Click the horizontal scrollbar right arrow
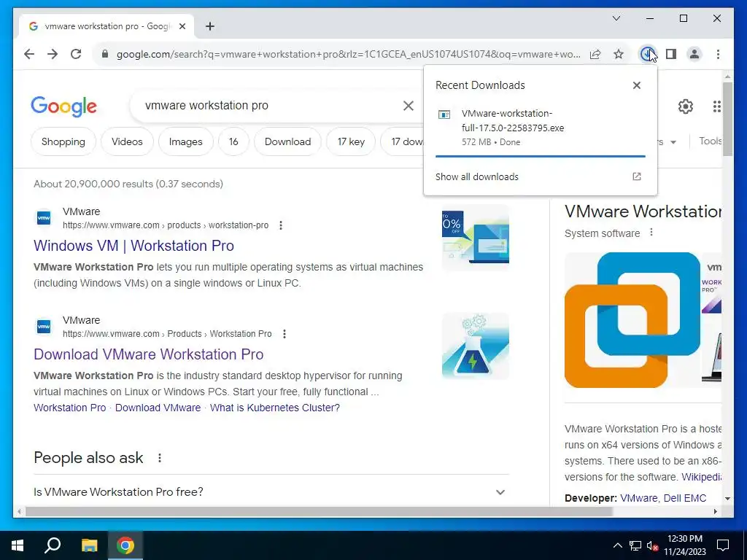The height and width of the screenshot is (560, 747). [x=716, y=511]
